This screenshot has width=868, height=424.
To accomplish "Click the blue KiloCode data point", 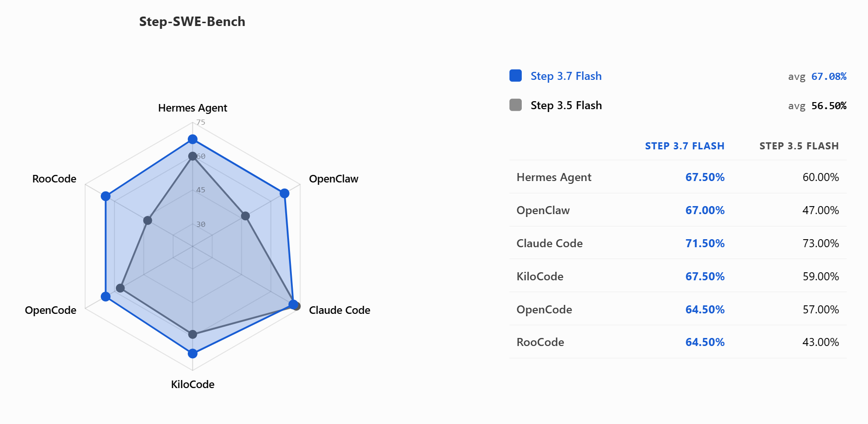I will 193,353.
